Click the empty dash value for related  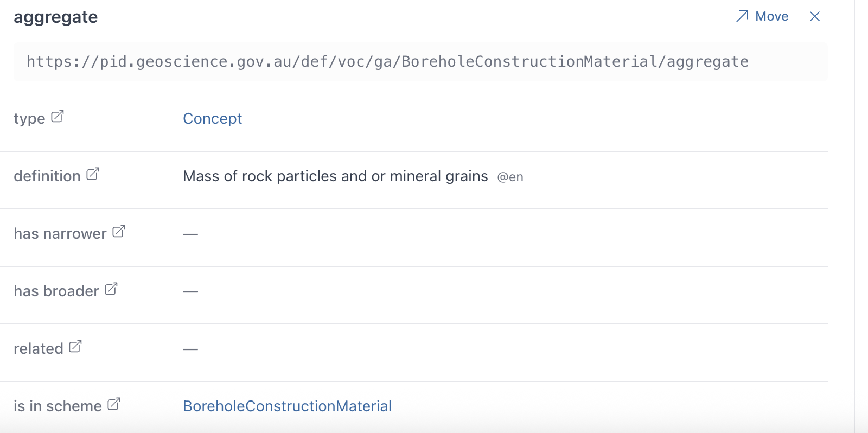(x=190, y=349)
